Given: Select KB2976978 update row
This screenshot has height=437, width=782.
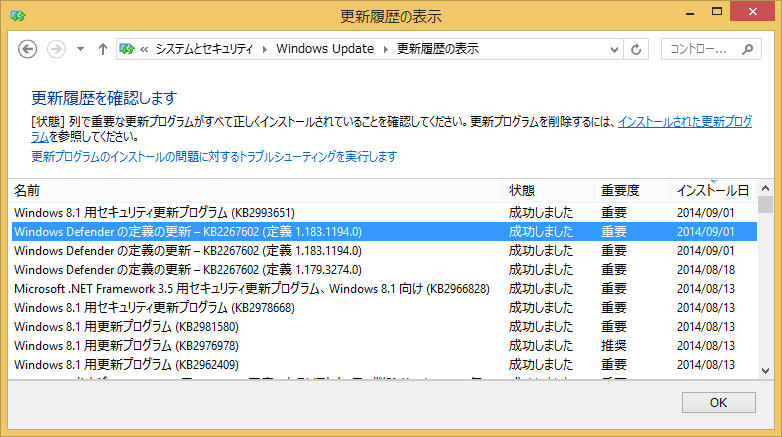Looking at the screenshot, I should (x=384, y=345).
